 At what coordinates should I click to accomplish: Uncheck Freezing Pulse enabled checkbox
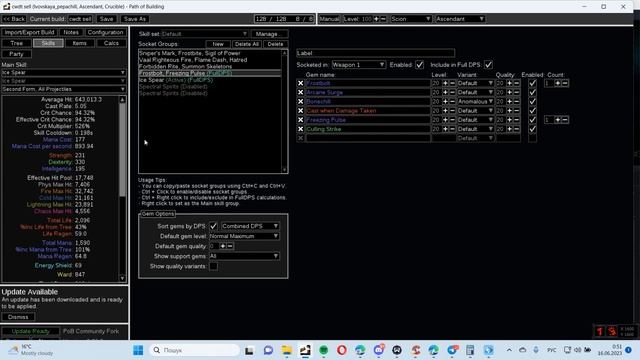[x=532, y=120]
